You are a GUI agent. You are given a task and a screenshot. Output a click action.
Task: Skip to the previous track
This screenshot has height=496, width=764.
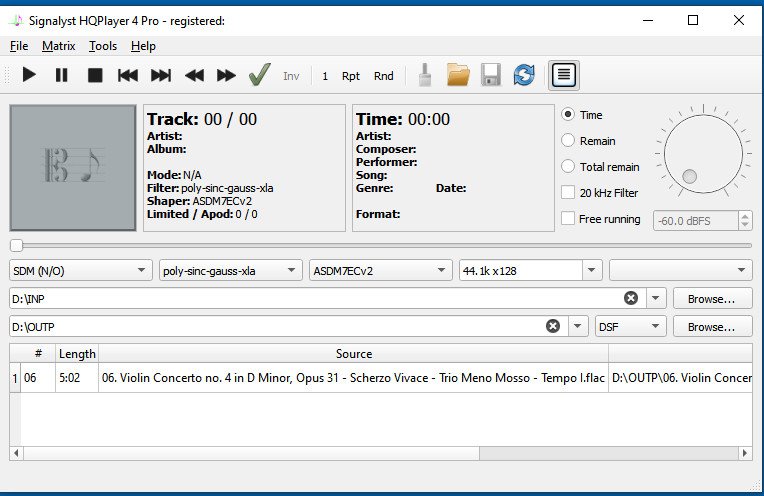click(x=128, y=75)
